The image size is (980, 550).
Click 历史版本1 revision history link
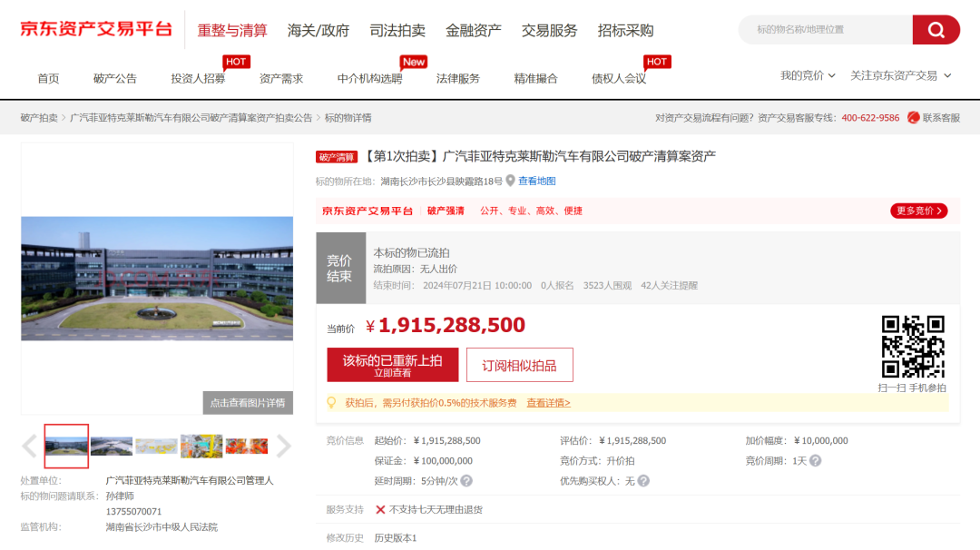pos(395,537)
